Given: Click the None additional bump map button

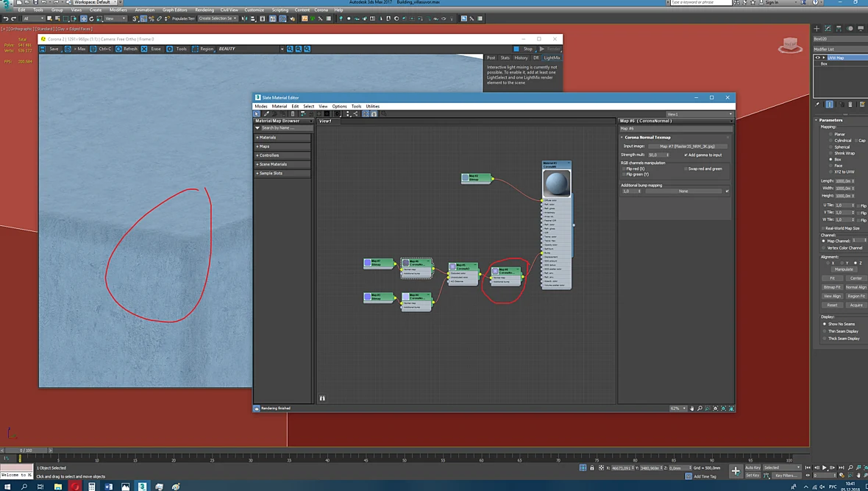Looking at the screenshot, I should pyautogui.click(x=683, y=191).
